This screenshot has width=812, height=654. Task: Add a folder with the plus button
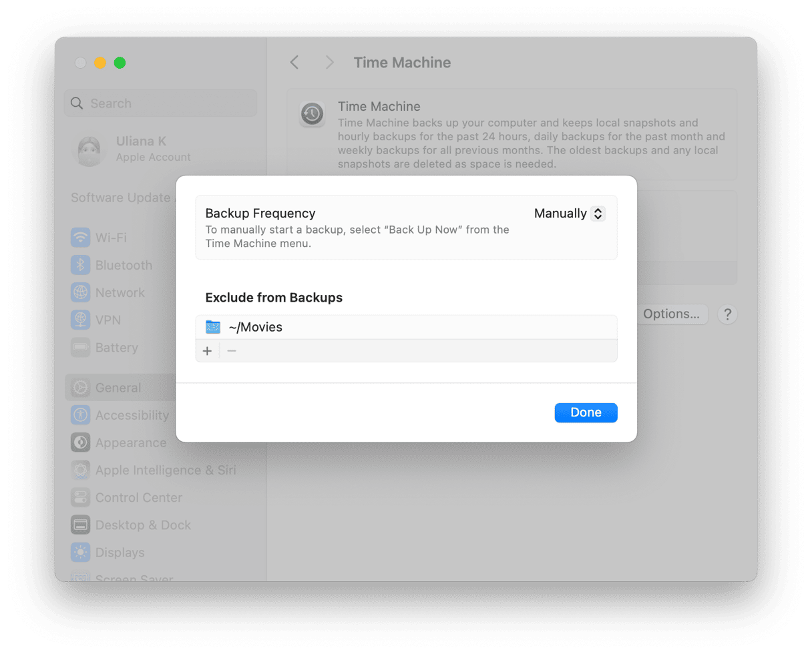[207, 351]
